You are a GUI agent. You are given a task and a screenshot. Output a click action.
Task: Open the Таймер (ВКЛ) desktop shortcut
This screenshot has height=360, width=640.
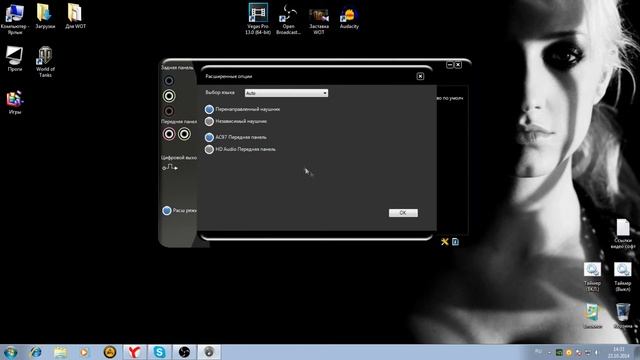[x=592, y=276]
